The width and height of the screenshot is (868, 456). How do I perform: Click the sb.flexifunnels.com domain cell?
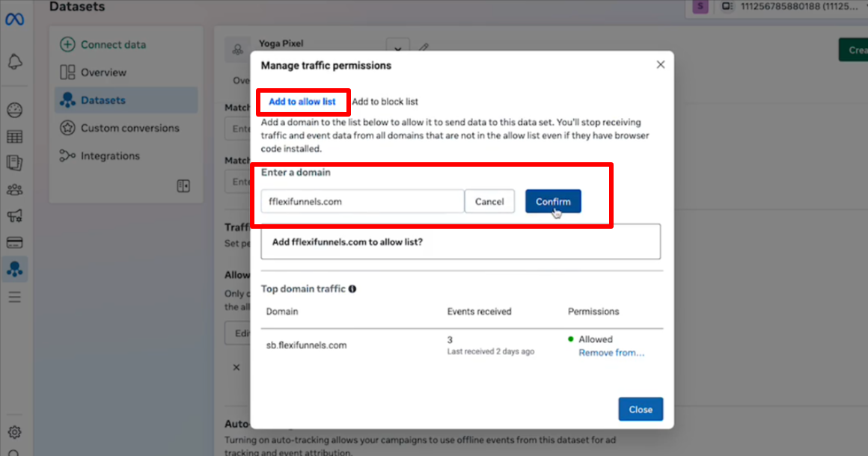[306, 345]
